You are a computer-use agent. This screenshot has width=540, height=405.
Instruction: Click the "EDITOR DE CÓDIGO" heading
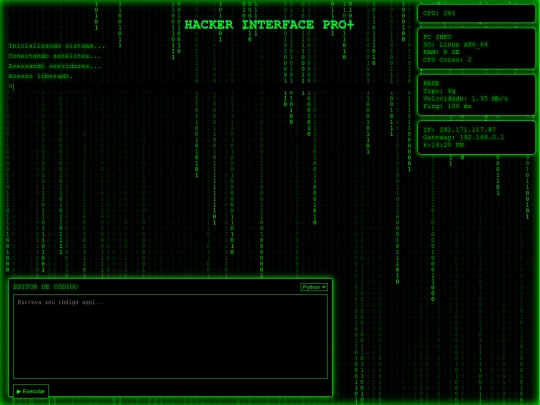(45, 287)
